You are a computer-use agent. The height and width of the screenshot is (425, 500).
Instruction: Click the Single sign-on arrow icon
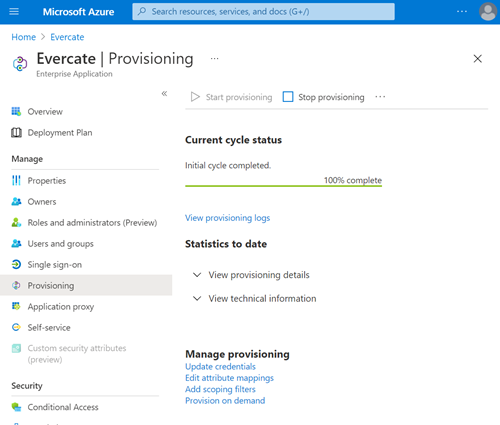[16, 264]
